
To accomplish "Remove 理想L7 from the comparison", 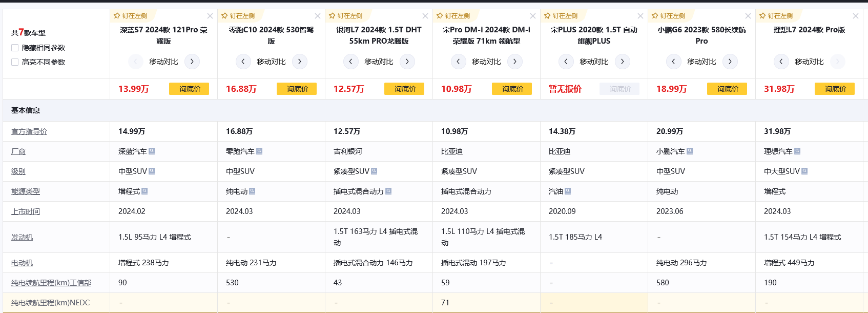I will 856,16.
